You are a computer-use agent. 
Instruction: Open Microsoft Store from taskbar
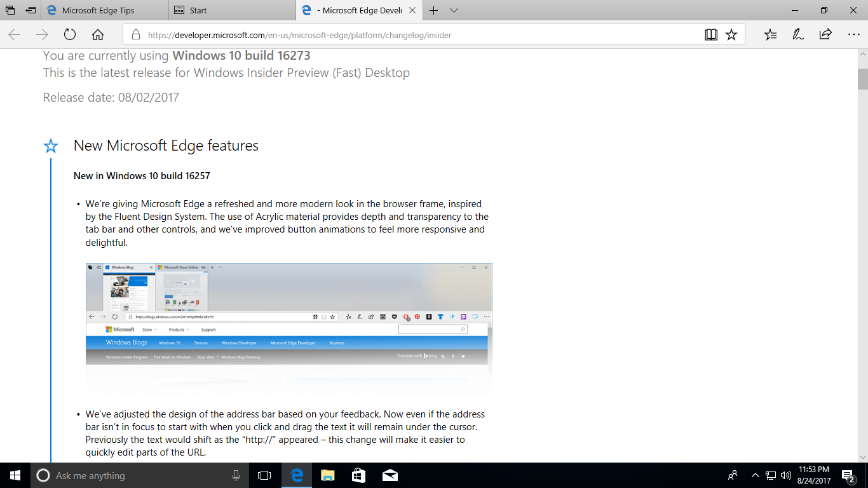click(x=358, y=475)
